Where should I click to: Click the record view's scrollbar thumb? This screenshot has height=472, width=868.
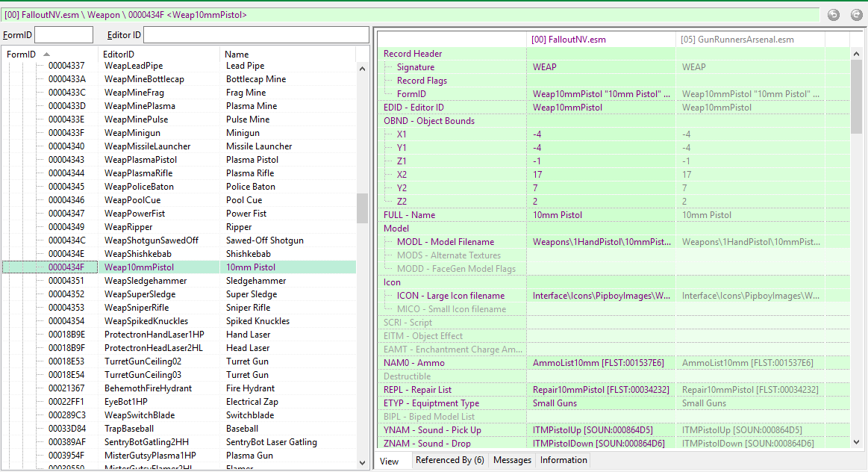click(856, 96)
